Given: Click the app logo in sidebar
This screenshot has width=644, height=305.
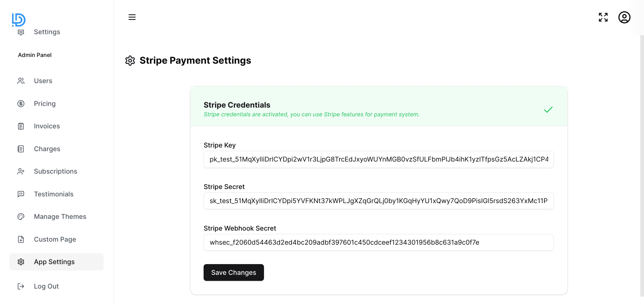Looking at the screenshot, I should click(18, 20).
